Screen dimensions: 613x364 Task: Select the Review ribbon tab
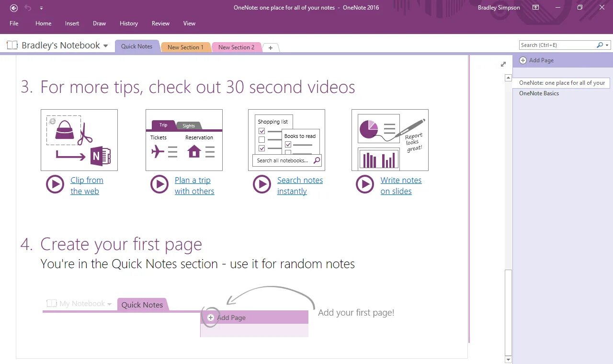tap(160, 23)
